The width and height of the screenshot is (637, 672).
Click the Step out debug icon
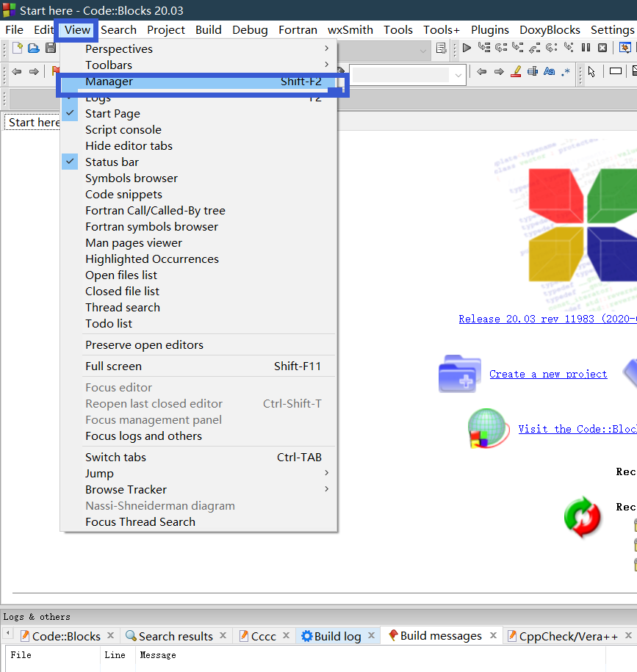coord(535,48)
